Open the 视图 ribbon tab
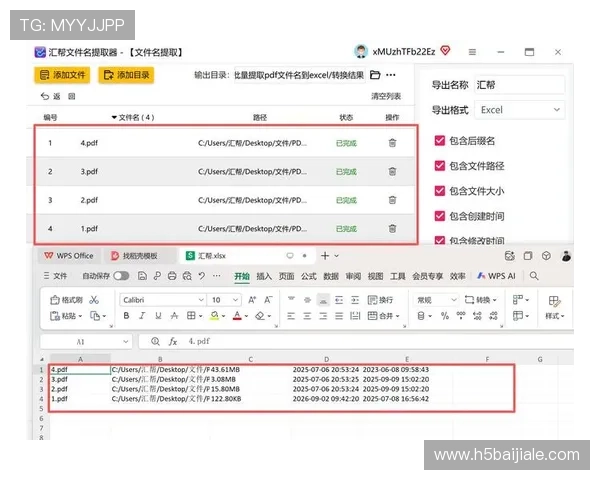600x480 pixels. (375, 276)
